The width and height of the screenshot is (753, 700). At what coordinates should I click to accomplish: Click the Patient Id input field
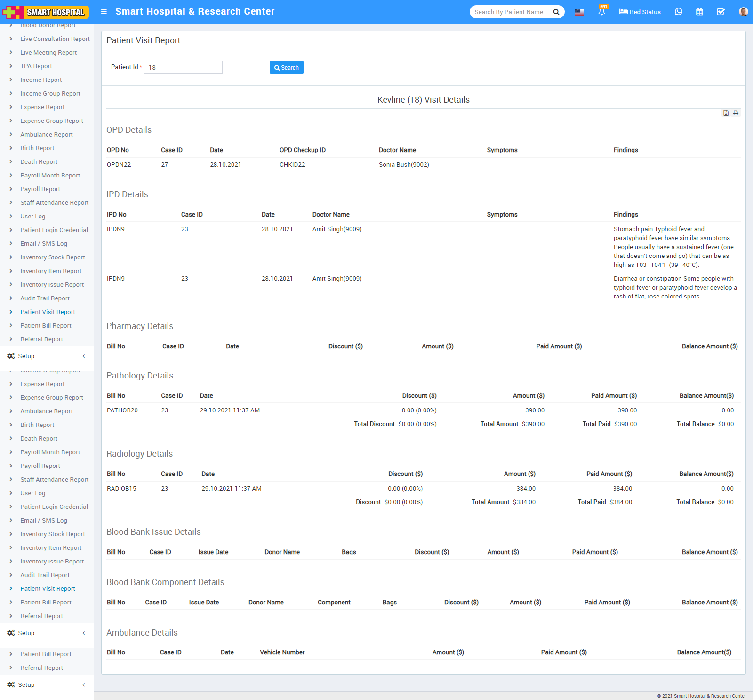[x=183, y=67]
